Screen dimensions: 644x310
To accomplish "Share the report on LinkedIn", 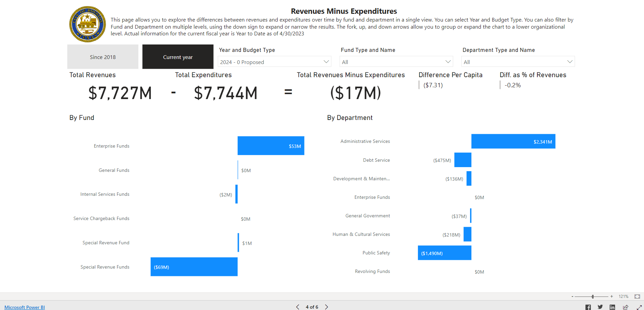I will [612, 307].
